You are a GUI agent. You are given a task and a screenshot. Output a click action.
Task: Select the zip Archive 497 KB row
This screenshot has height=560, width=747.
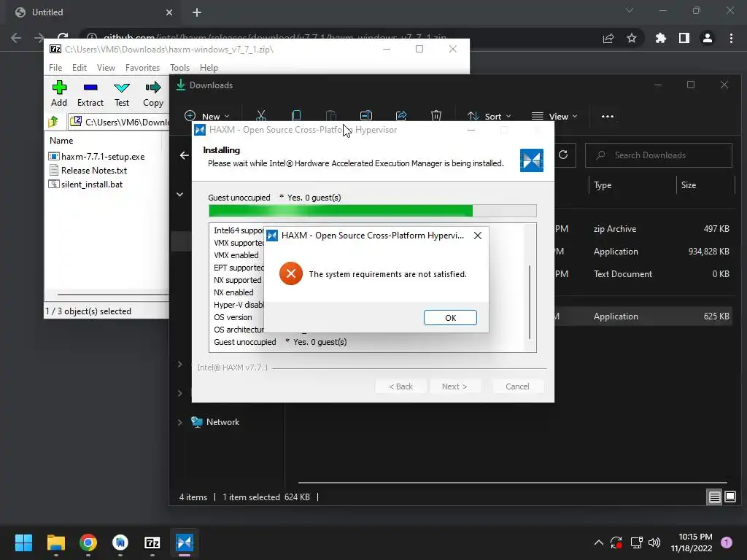tap(643, 228)
